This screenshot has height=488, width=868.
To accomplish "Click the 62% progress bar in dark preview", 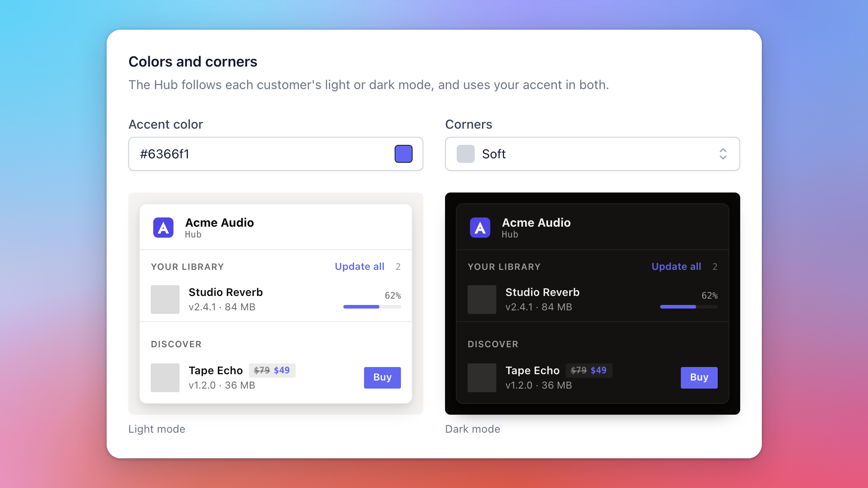I will click(x=689, y=307).
